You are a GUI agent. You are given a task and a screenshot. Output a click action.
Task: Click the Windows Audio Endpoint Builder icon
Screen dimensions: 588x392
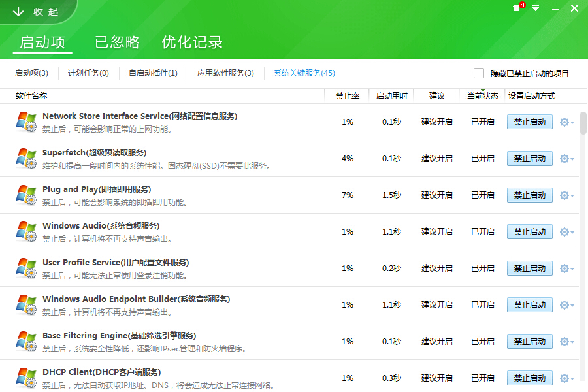coord(26,304)
